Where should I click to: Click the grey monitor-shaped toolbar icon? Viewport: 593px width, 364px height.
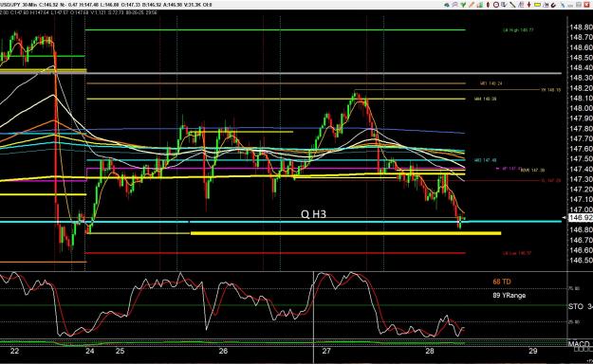tap(504, 5)
